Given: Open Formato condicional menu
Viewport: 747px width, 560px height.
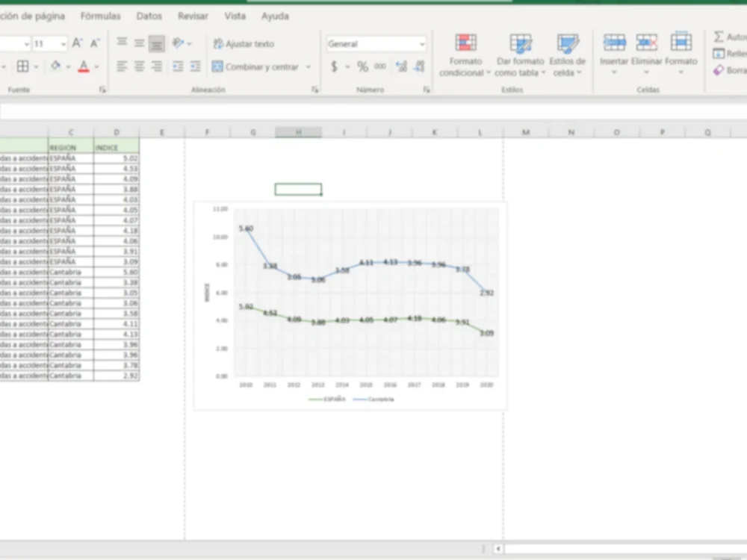Looking at the screenshot, I should (465, 55).
